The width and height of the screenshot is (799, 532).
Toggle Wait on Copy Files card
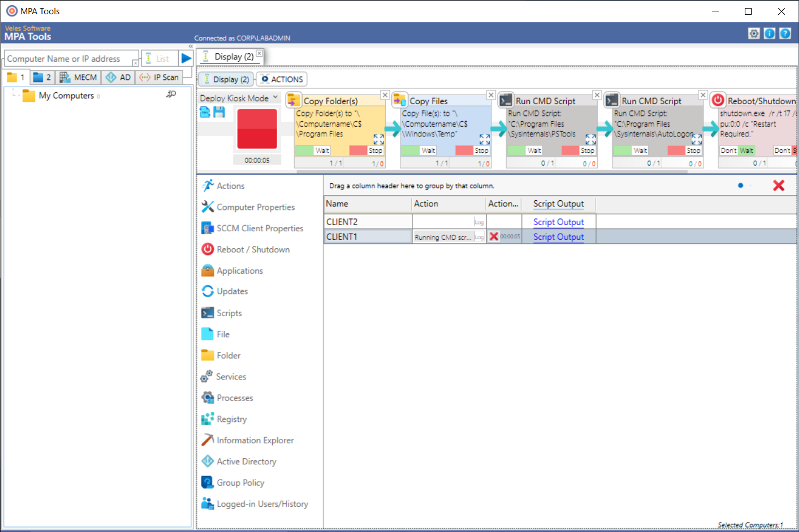pos(419,150)
